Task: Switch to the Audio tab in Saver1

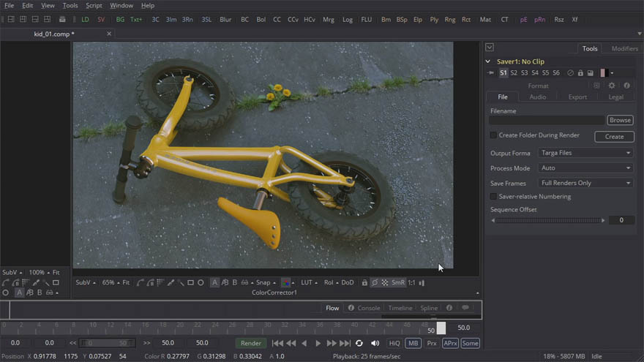Action: pyautogui.click(x=538, y=97)
